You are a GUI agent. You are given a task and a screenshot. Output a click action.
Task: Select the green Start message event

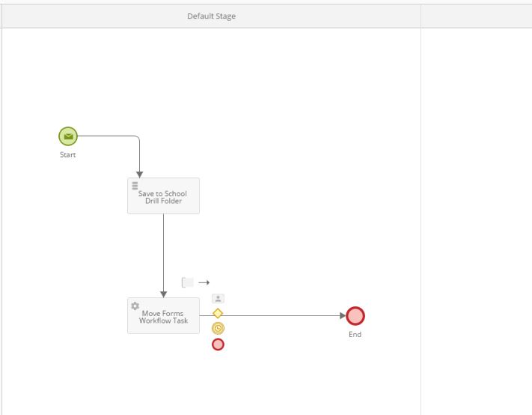[x=68, y=136]
